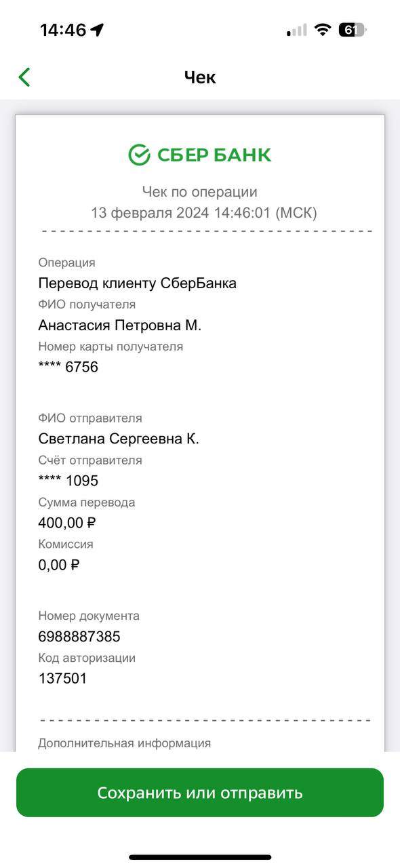Tap document number 6988887385

(79, 637)
